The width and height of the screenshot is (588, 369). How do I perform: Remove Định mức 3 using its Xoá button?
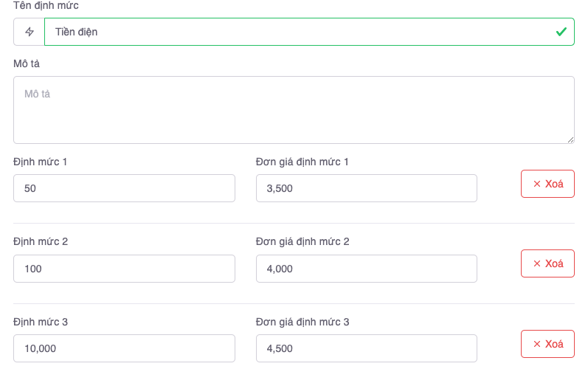547,344
